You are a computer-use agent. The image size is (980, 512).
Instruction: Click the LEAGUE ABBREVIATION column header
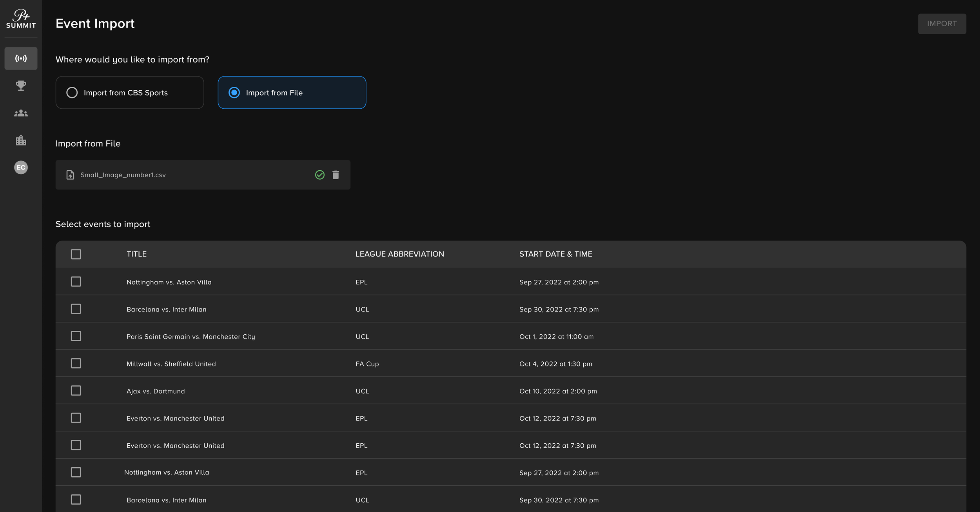[x=399, y=254]
